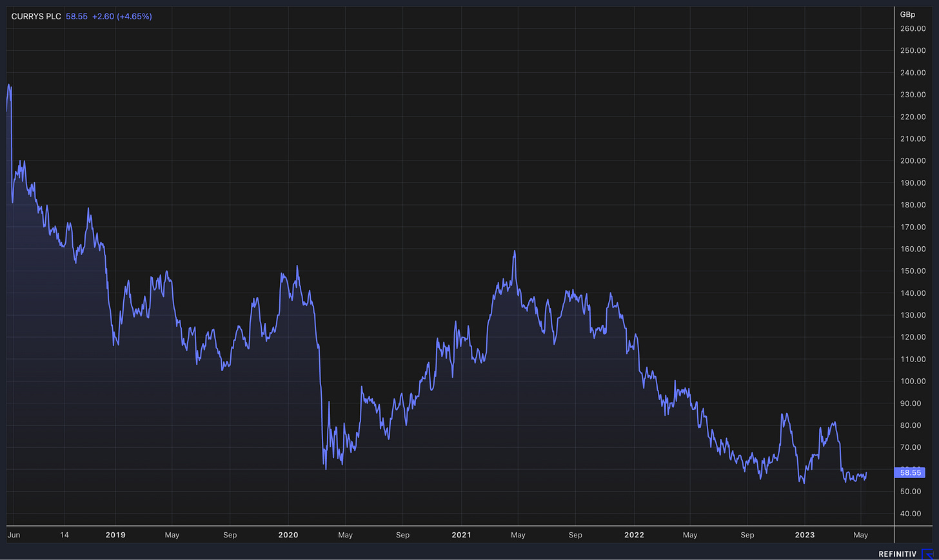The width and height of the screenshot is (939, 560).
Task: Click the 120.00 price axis label
Action: (913, 337)
